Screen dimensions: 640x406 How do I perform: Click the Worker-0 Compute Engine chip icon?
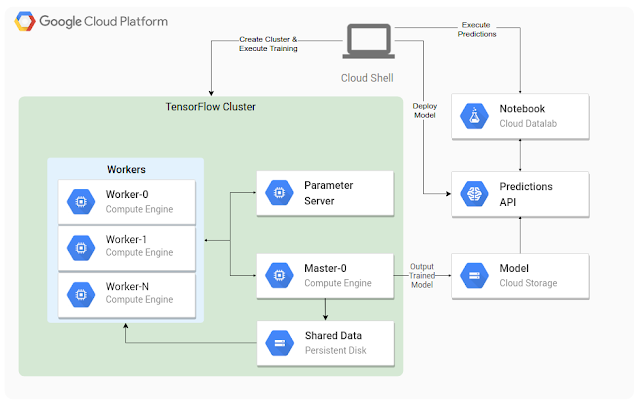click(81, 202)
